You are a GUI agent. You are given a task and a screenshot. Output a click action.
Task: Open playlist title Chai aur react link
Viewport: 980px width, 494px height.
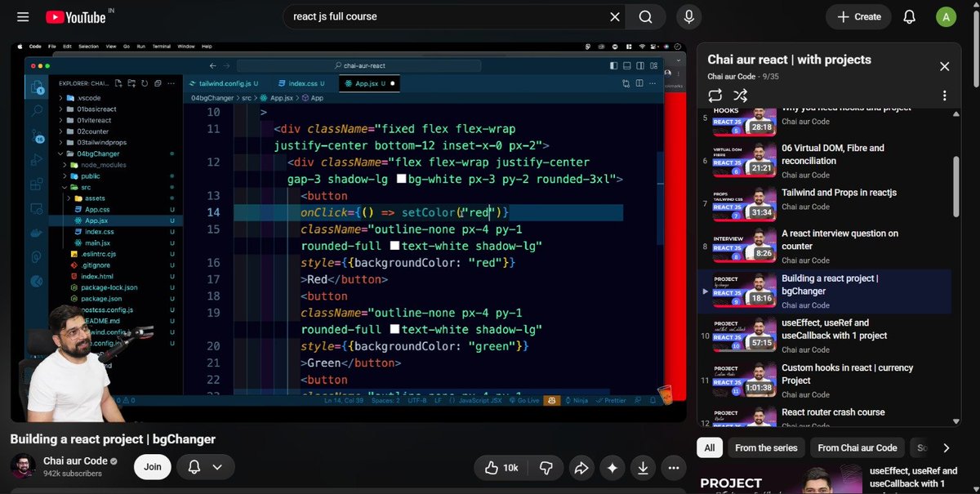coord(789,60)
